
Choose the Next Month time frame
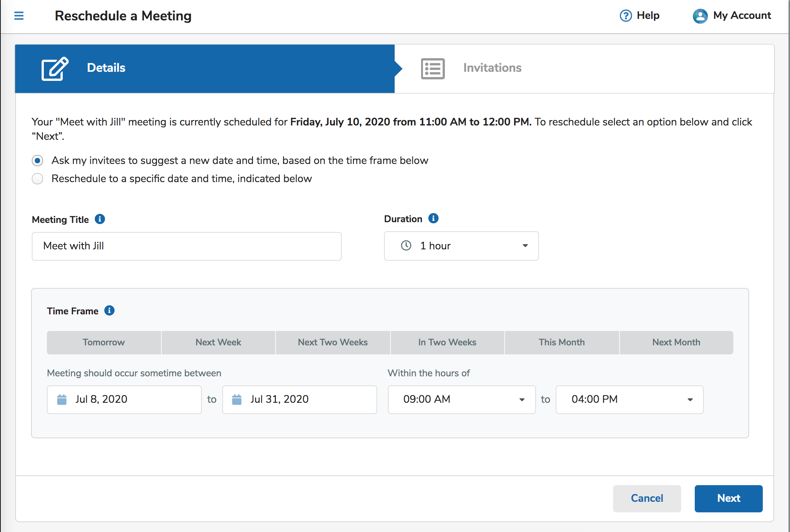point(677,342)
